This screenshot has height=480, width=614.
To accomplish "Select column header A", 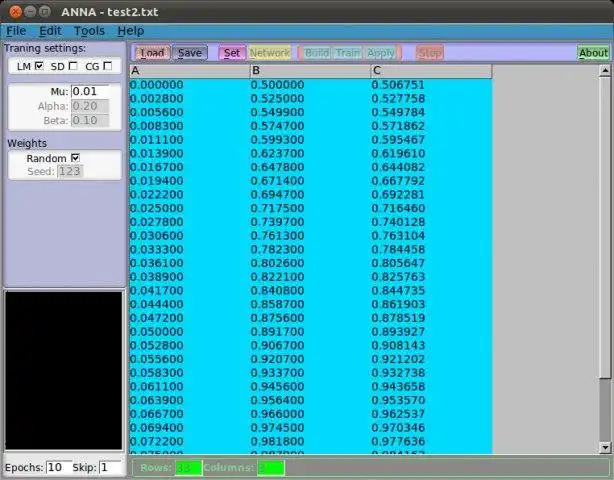I will click(x=190, y=71).
